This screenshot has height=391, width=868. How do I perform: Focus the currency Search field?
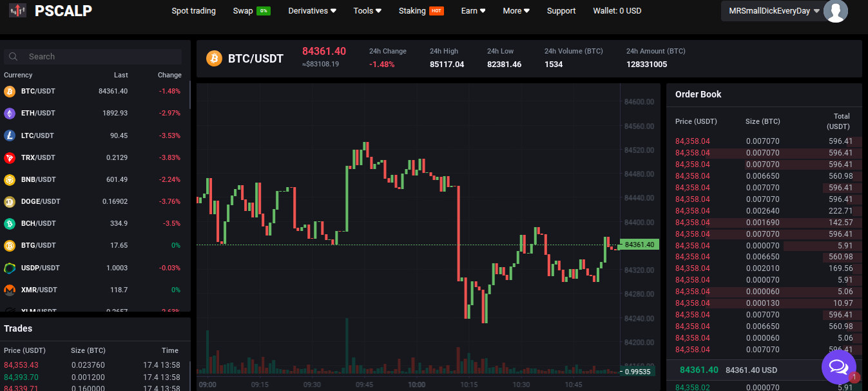point(93,57)
